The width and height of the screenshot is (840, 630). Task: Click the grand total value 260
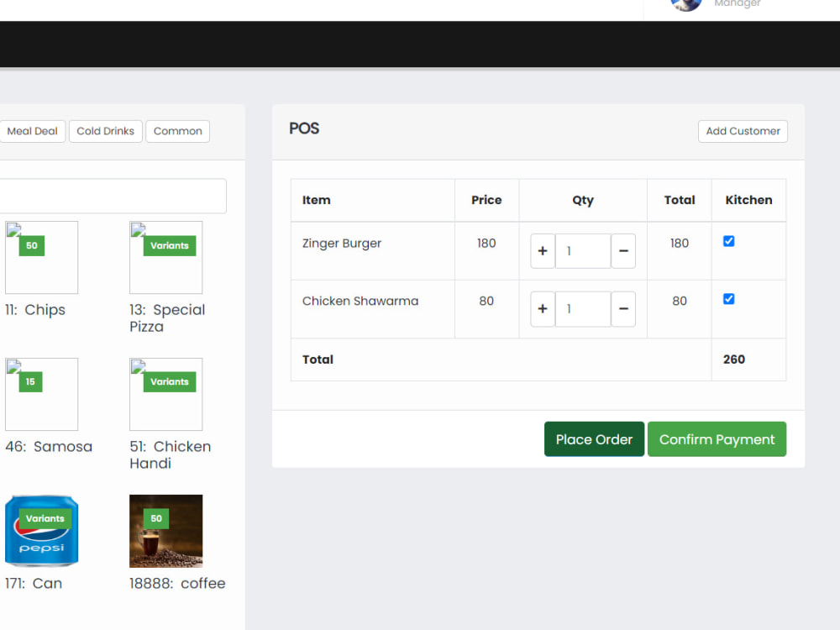[x=734, y=360]
